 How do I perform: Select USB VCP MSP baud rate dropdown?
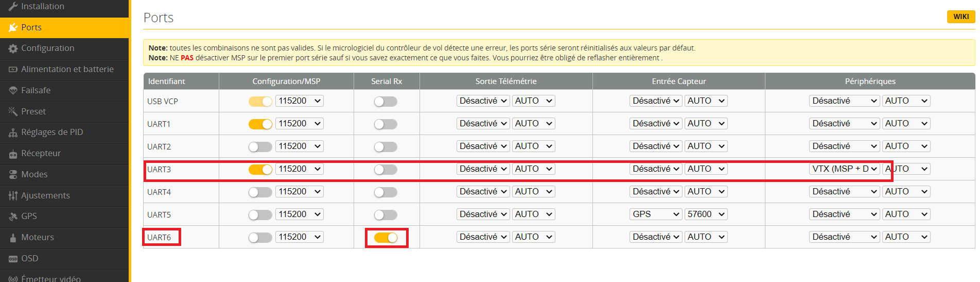click(300, 101)
